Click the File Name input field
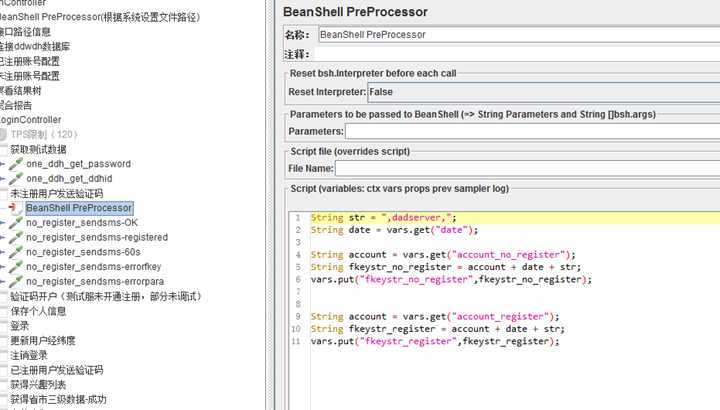The image size is (720, 410). 528,168
